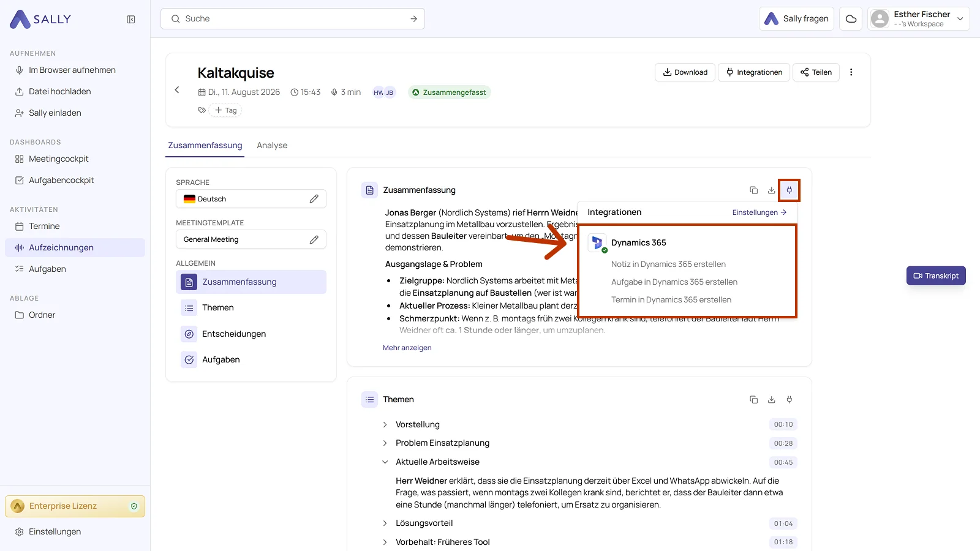This screenshot has height=551, width=980.
Task: Go back using the left arrow
Action: tap(177, 90)
